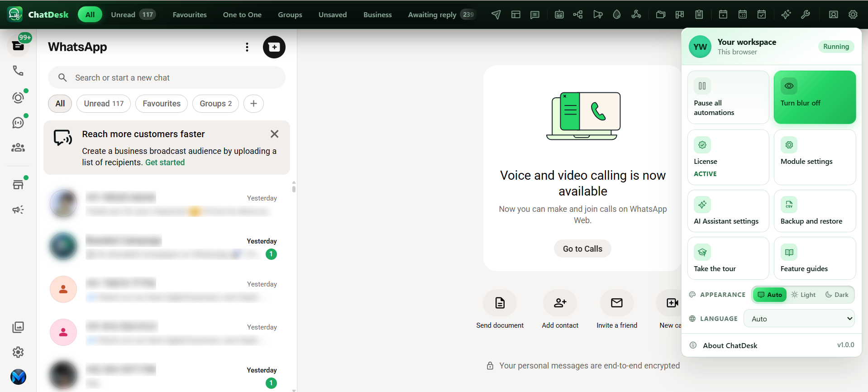Click the water drop icon in top toolbar
Screen dimensions: 868x392
point(617,14)
